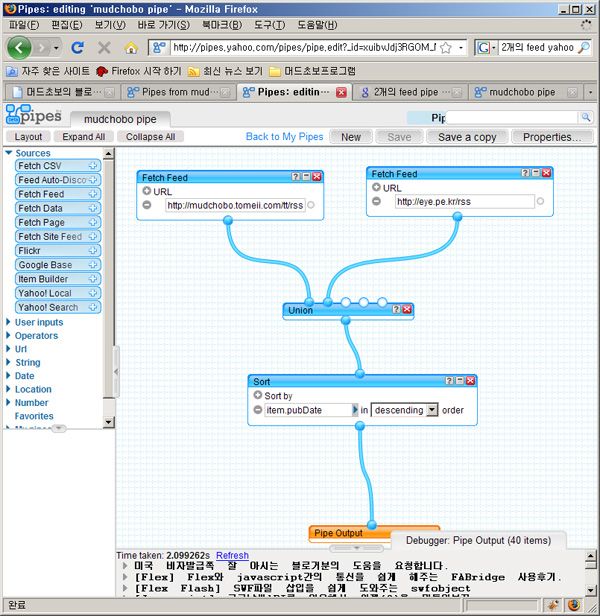600x616 pixels.
Task: Click Save a copy button
Action: [x=467, y=137]
